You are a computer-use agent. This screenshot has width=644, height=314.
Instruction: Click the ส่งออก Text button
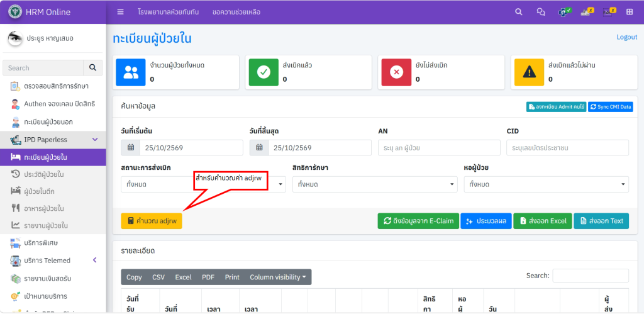[x=601, y=221]
